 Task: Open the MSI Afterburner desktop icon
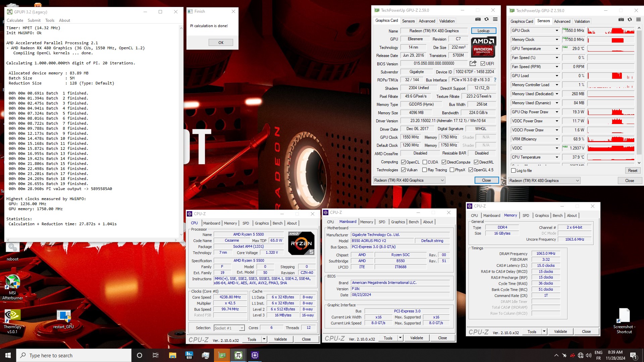12,287
